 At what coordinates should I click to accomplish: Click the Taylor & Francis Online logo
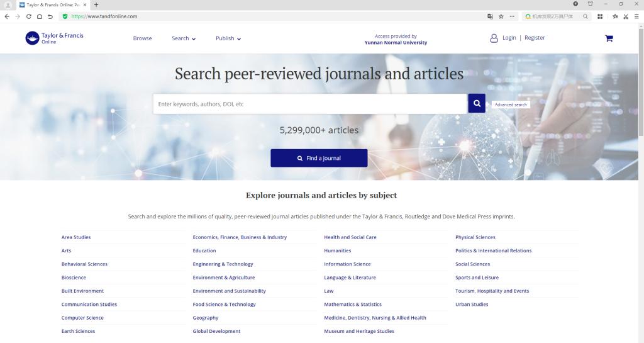pos(54,38)
